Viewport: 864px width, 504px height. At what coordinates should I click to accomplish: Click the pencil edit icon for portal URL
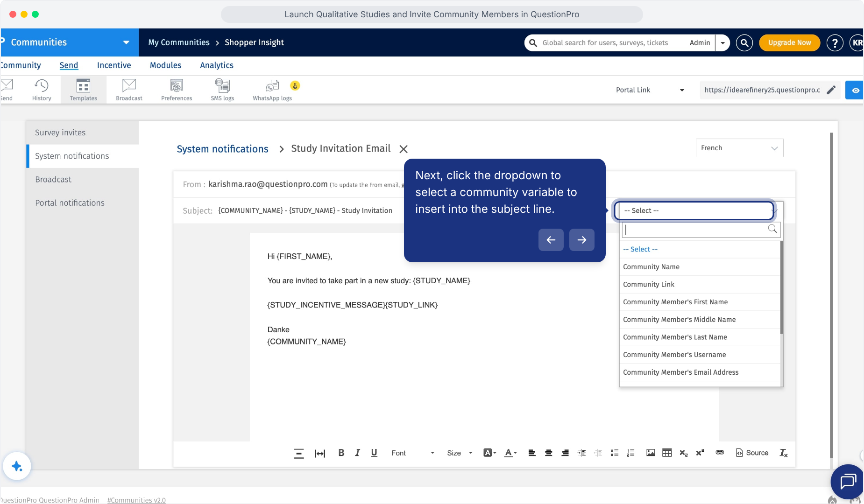point(831,90)
